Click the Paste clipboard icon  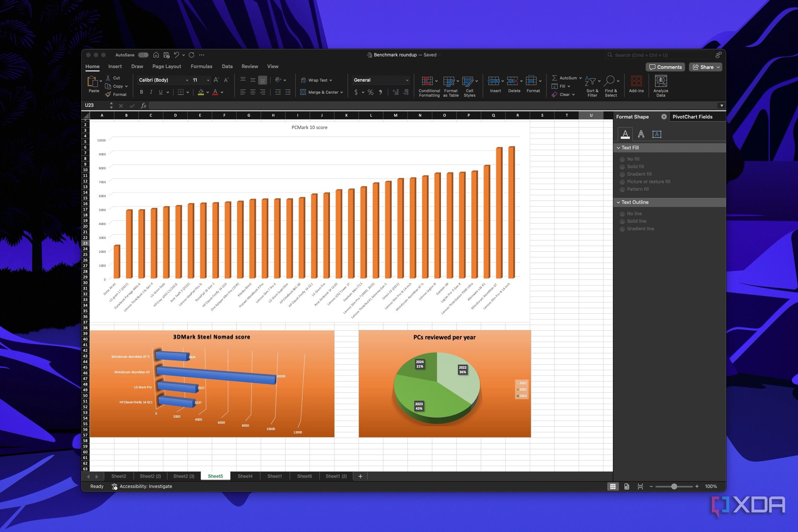tap(92, 82)
